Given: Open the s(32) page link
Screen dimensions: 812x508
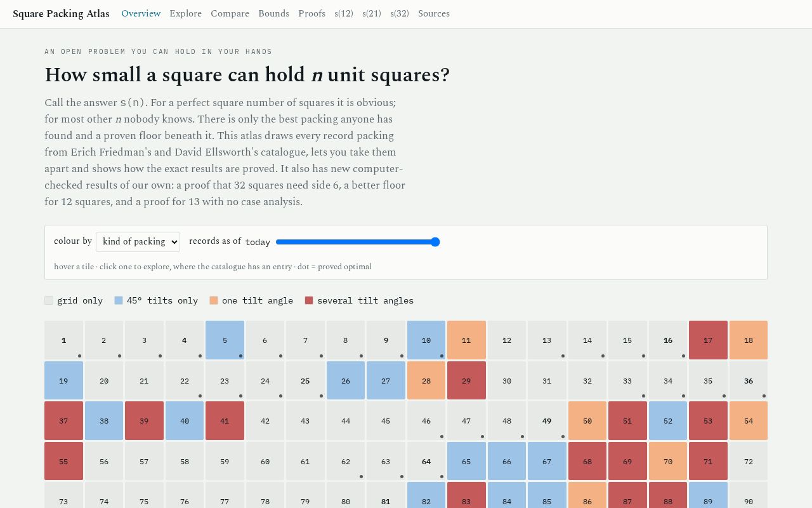Looking at the screenshot, I should [400, 13].
